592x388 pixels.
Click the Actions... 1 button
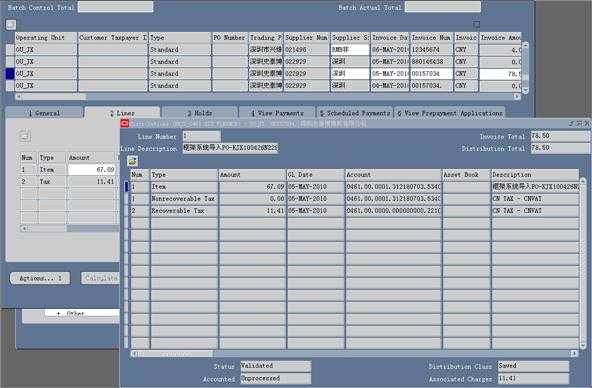click(40, 278)
